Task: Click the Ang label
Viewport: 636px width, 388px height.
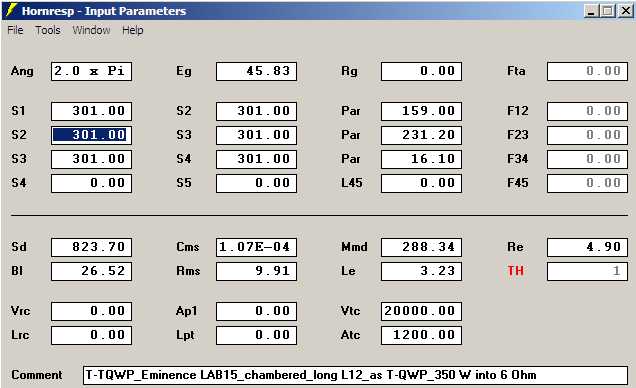Action: pyautogui.click(x=22, y=71)
